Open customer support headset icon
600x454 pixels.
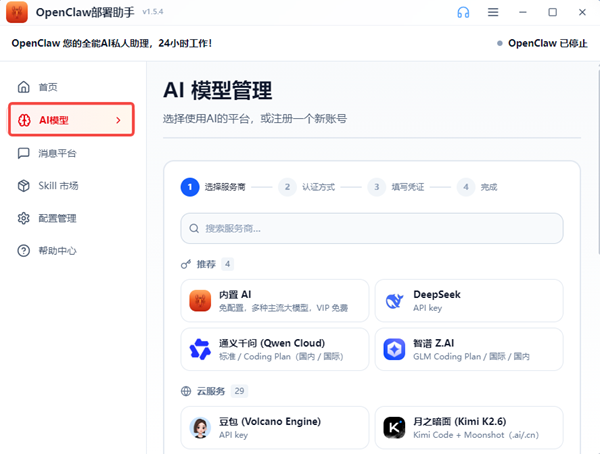[x=463, y=12]
